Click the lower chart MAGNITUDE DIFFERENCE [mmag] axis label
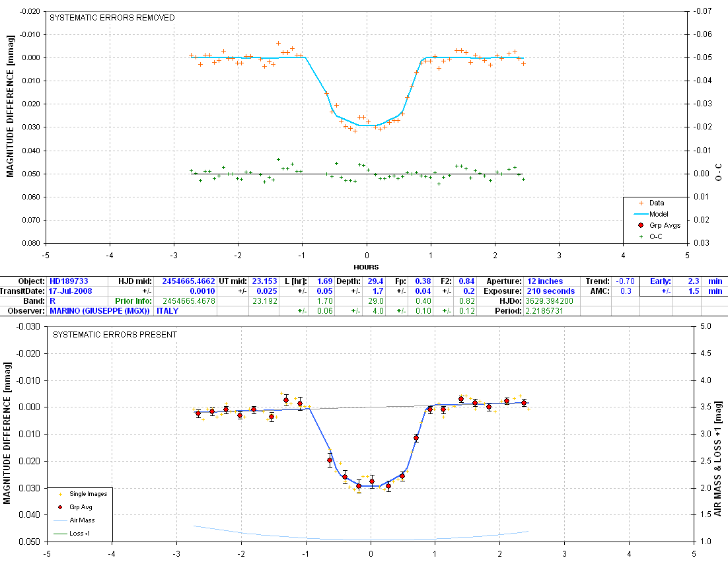 7,433
